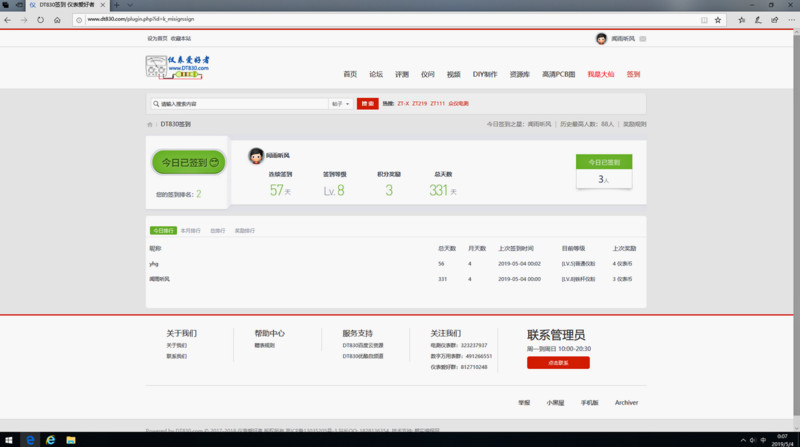800x447 pixels.
Task: Refresh the page with reload icon
Action: [x=41, y=19]
